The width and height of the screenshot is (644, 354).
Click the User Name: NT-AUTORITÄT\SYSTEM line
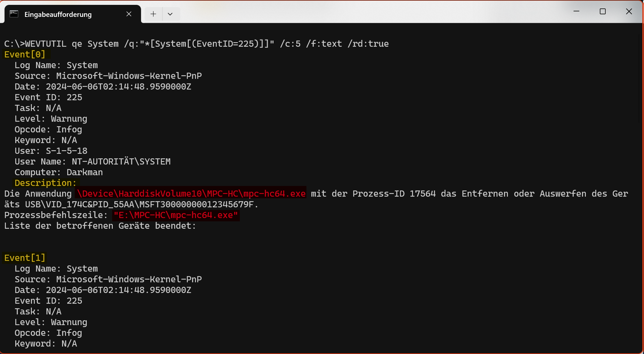[x=93, y=162]
